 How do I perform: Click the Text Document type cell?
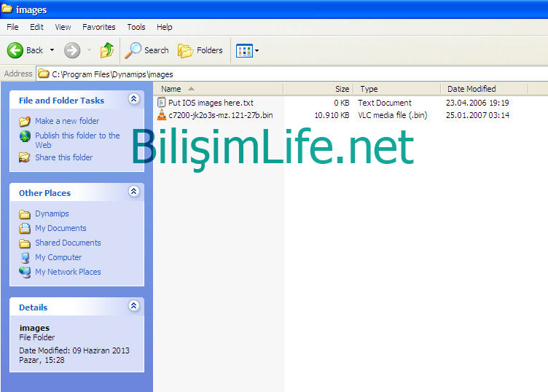(385, 103)
